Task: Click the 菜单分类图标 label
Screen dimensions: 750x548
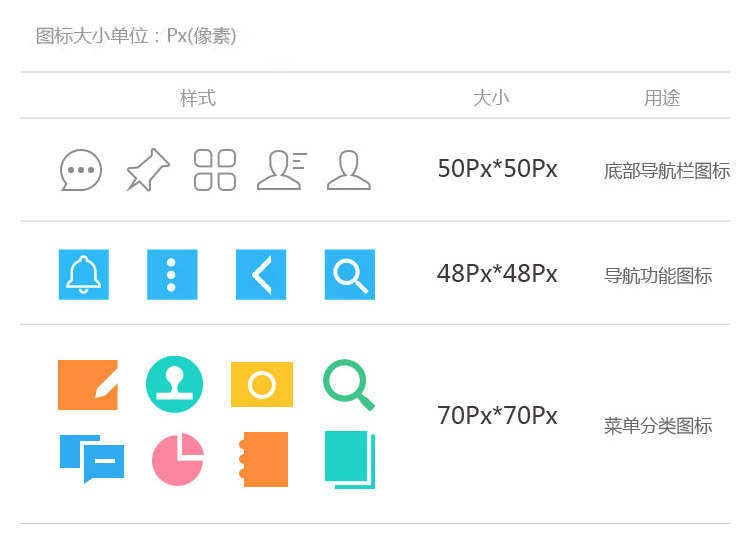Action: (x=658, y=426)
